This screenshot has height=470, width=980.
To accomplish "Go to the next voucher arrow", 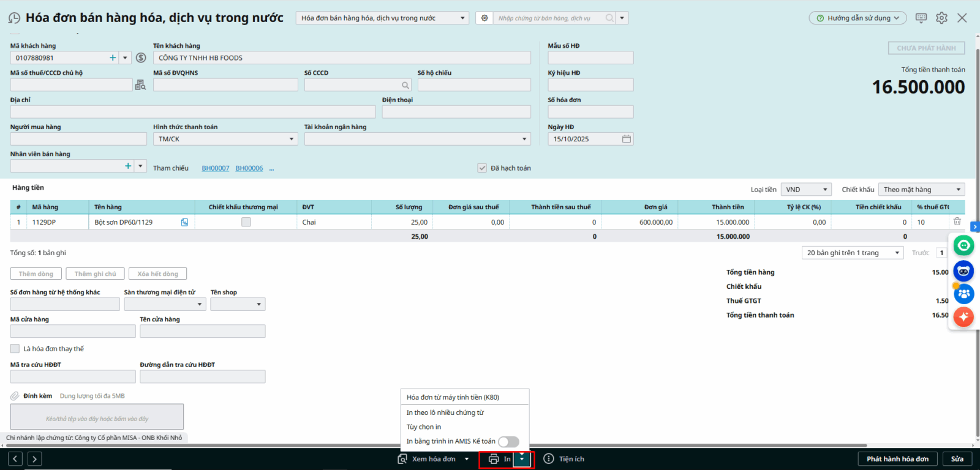I will click(35, 459).
